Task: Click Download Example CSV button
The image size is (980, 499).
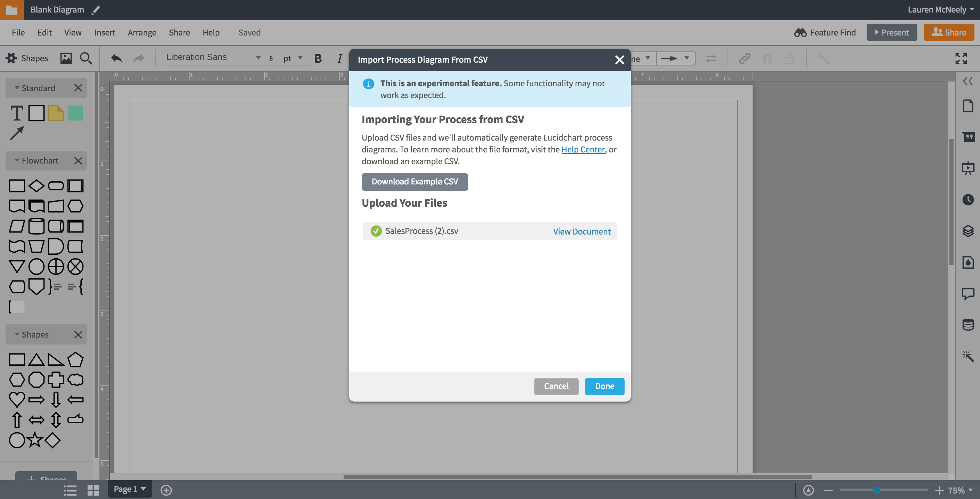Action: click(415, 181)
